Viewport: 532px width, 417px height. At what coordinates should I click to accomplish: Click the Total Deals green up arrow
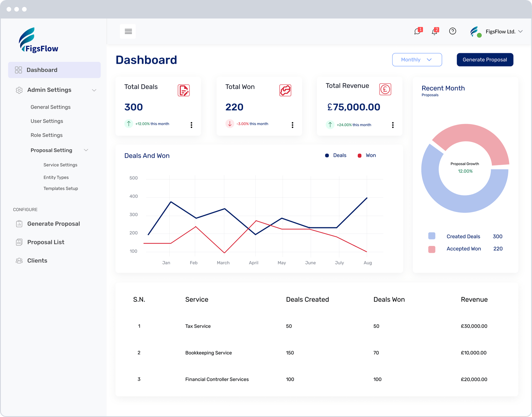click(129, 124)
